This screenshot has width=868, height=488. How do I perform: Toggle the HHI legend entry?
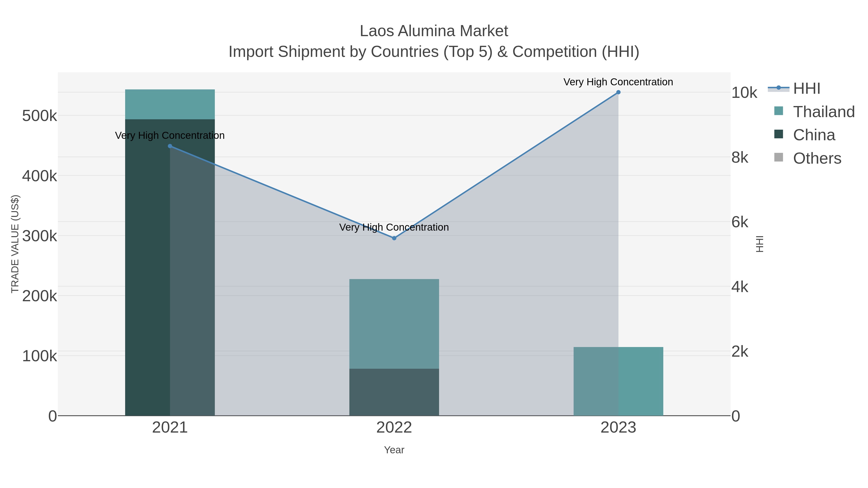point(794,89)
